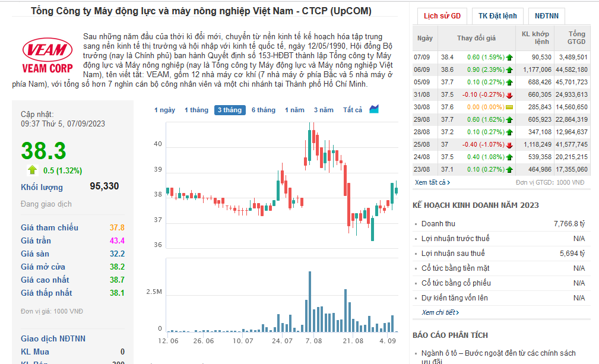
Task: Expand Xem tất cả trading history
Action: (x=432, y=182)
